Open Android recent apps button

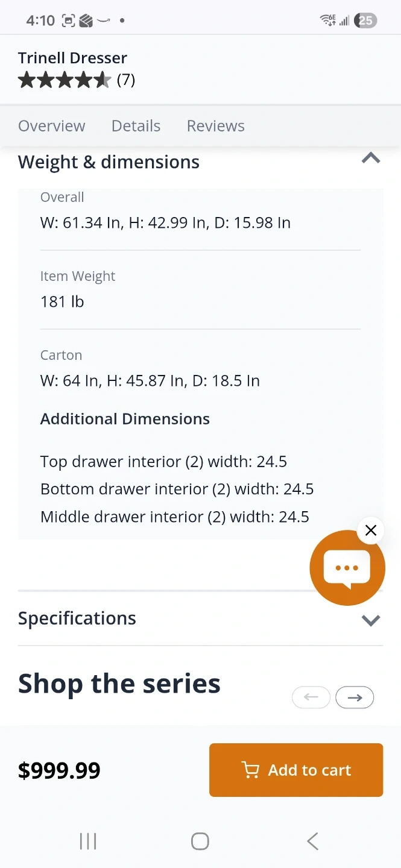click(x=88, y=841)
